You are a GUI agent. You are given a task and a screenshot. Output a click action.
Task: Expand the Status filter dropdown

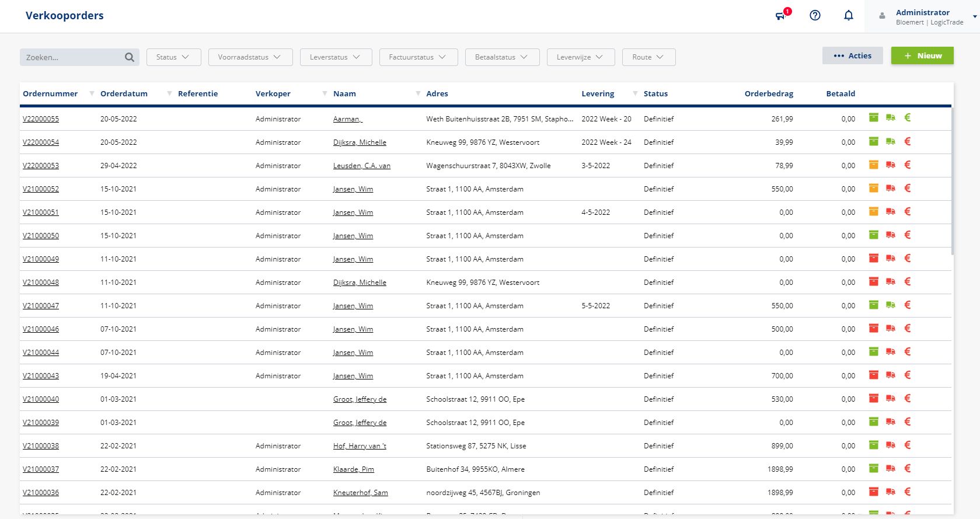[173, 57]
